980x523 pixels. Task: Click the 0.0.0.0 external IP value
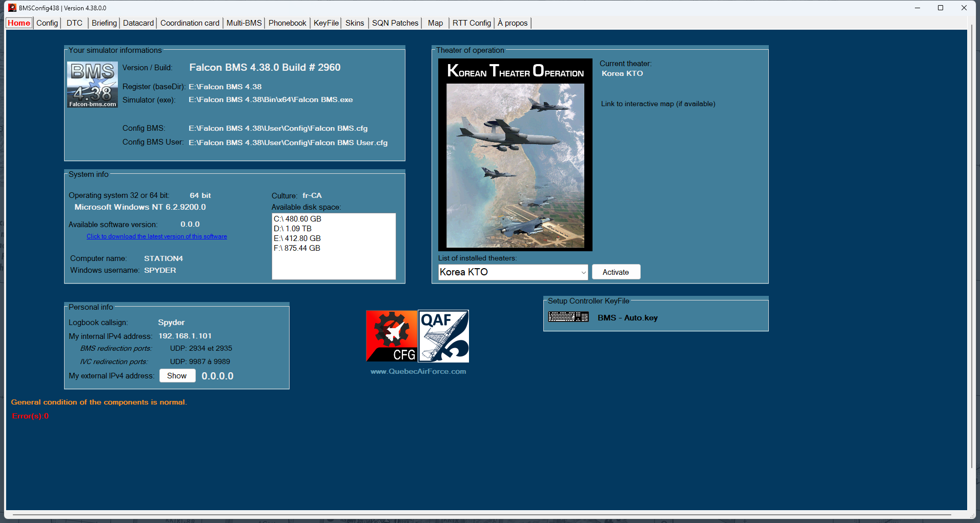[217, 376]
